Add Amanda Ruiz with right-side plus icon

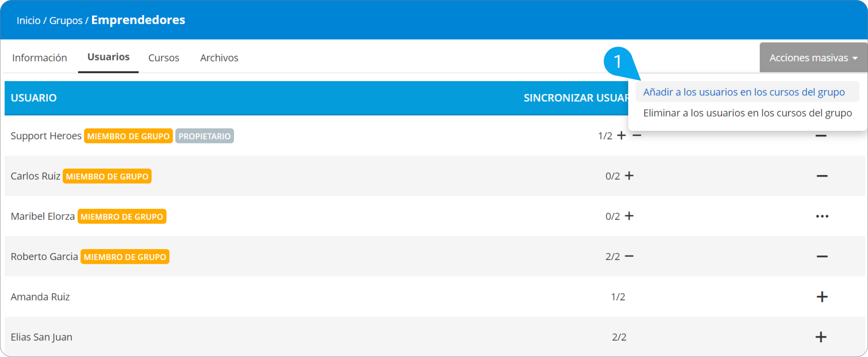point(822,297)
